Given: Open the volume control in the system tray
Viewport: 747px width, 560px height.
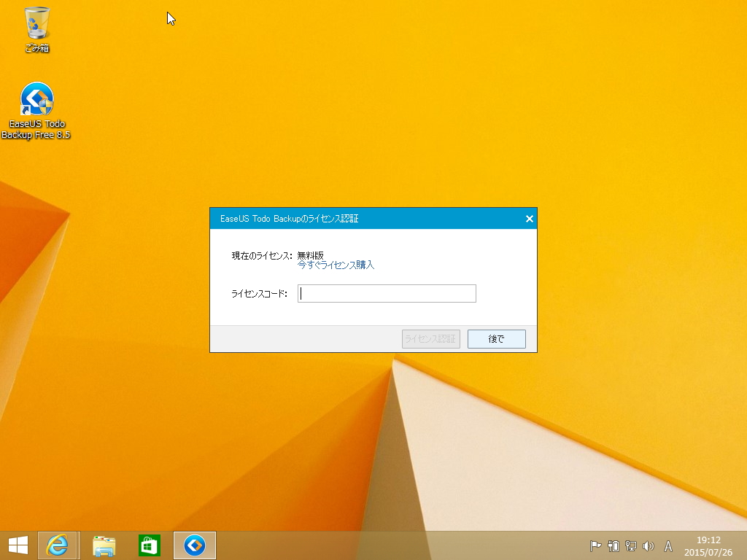Looking at the screenshot, I should (649, 545).
